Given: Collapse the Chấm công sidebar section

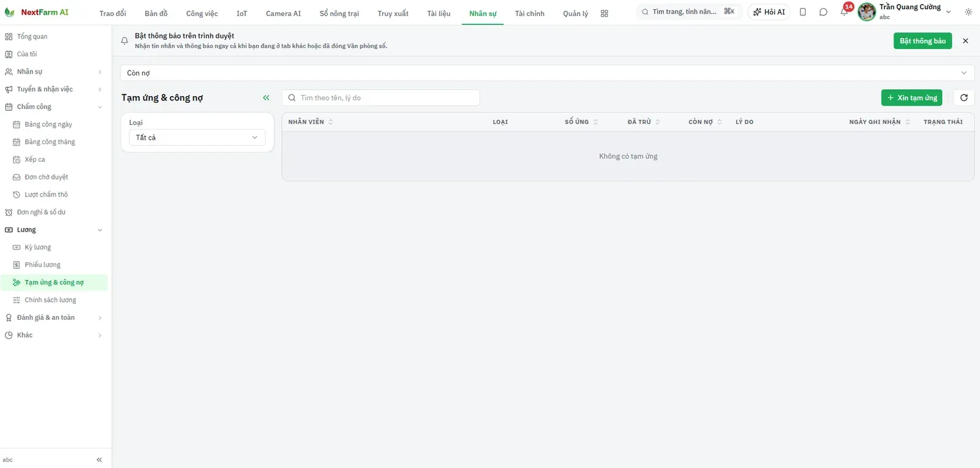Looking at the screenshot, I should tap(54, 107).
